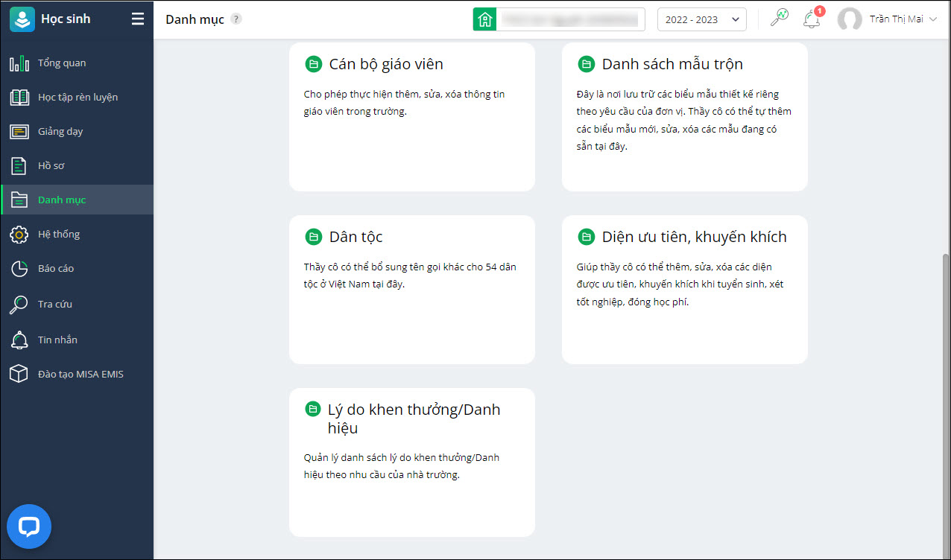Open Danh sách mẫu trộn category
Image resolution: width=951 pixels, height=560 pixels.
672,65
